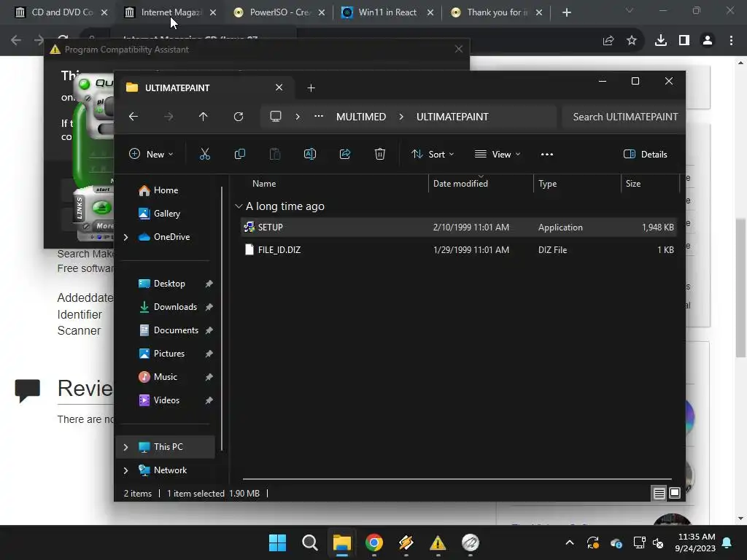Image resolution: width=747 pixels, height=560 pixels.
Task: Open Pictures in navigation pane
Action: [165, 354]
